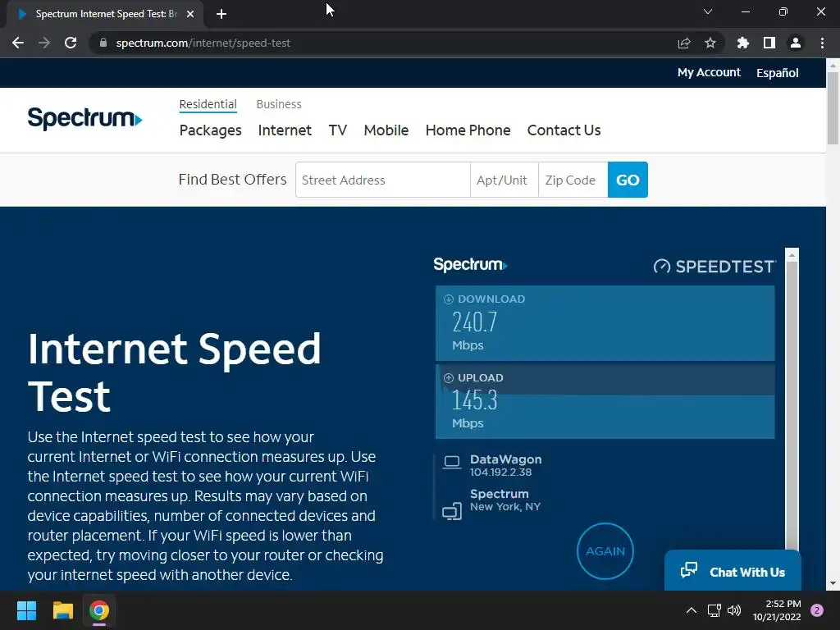
Task: Click the laptop icon next to DataWagon
Action: (452, 463)
